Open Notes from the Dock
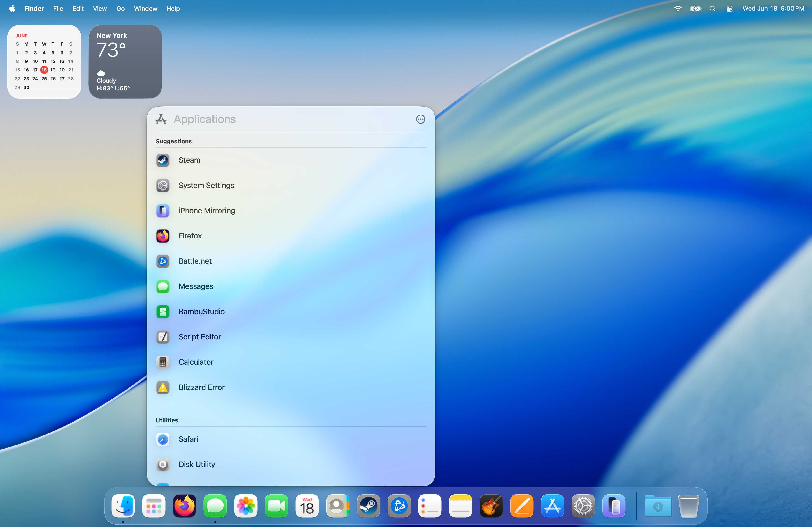The width and height of the screenshot is (812, 527). click(x=461, y=506)
